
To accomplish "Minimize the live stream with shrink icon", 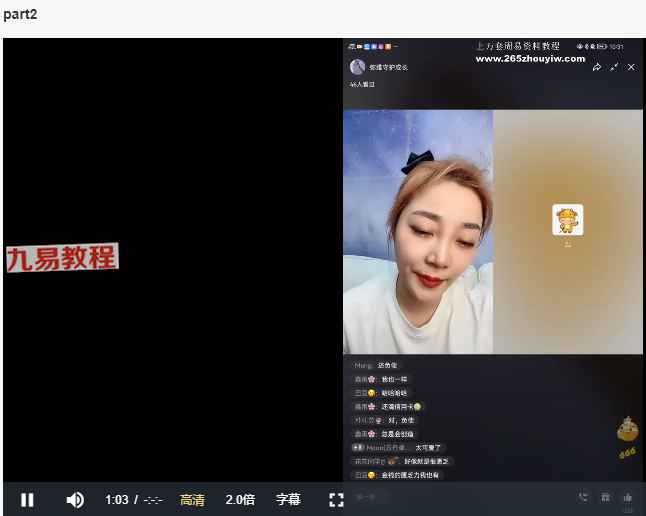I will click(615, 67).
